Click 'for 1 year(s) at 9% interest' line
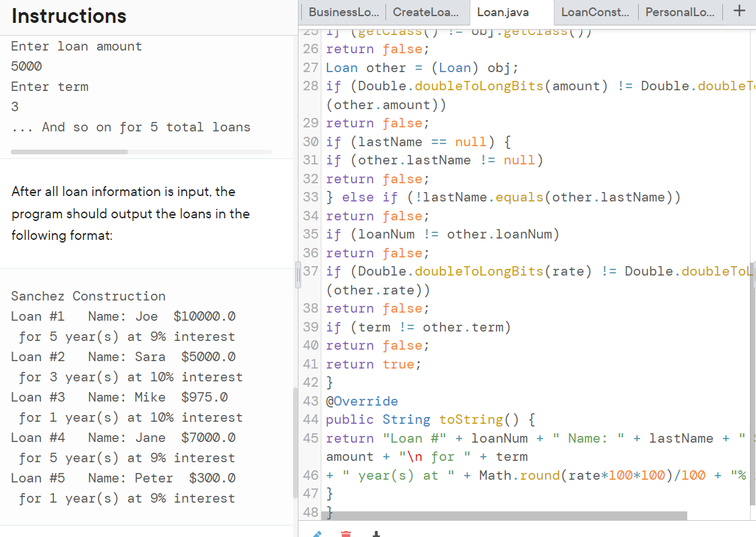The width and height of the screenshot is (756, 537). pos(127,499)
